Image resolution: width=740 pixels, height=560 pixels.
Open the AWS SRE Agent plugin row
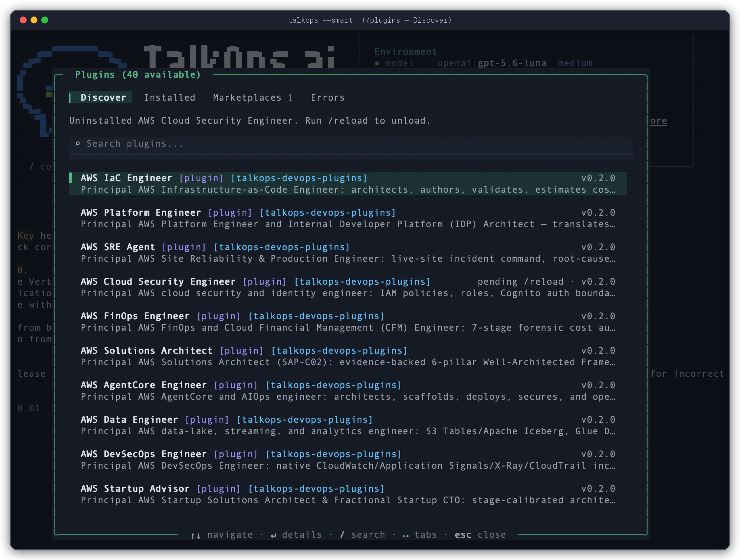[348, 253]
